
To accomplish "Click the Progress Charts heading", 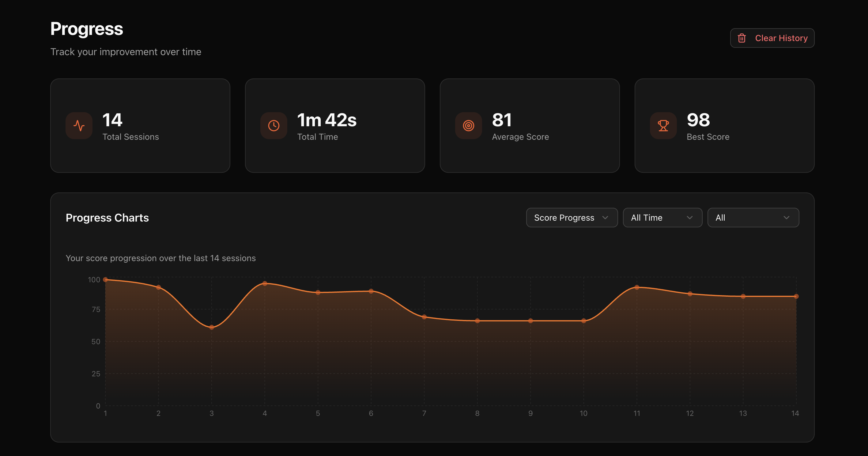I will (107, 218).
